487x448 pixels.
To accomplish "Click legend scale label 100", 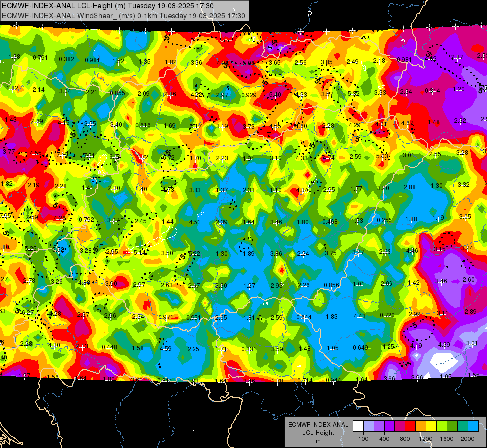I will 363,439.
